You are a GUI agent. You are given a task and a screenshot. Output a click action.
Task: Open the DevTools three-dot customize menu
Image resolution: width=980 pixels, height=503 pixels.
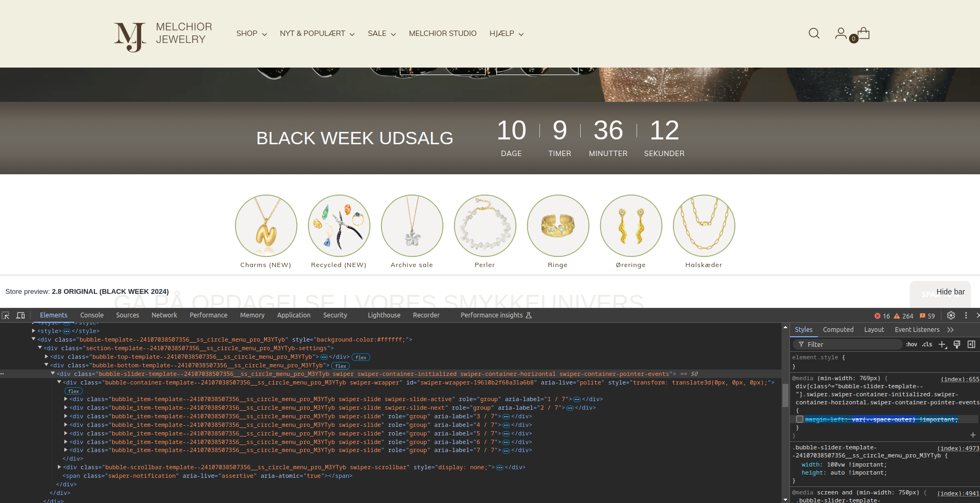pyautogui.click(x=966, y=315)
